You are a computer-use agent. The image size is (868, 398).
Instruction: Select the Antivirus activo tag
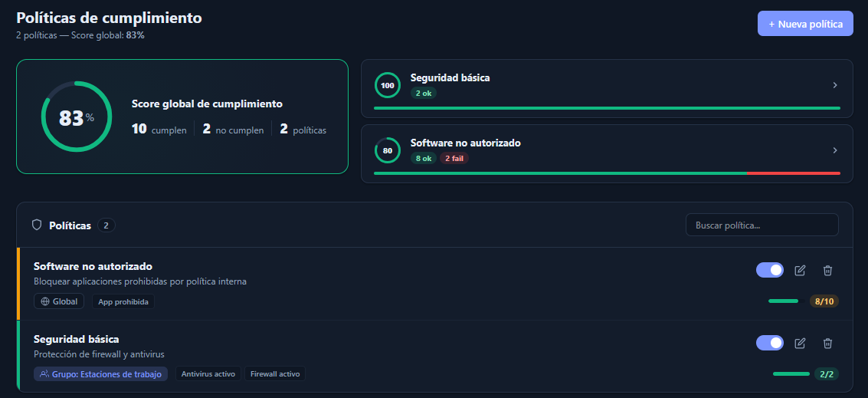click(208, 374)
